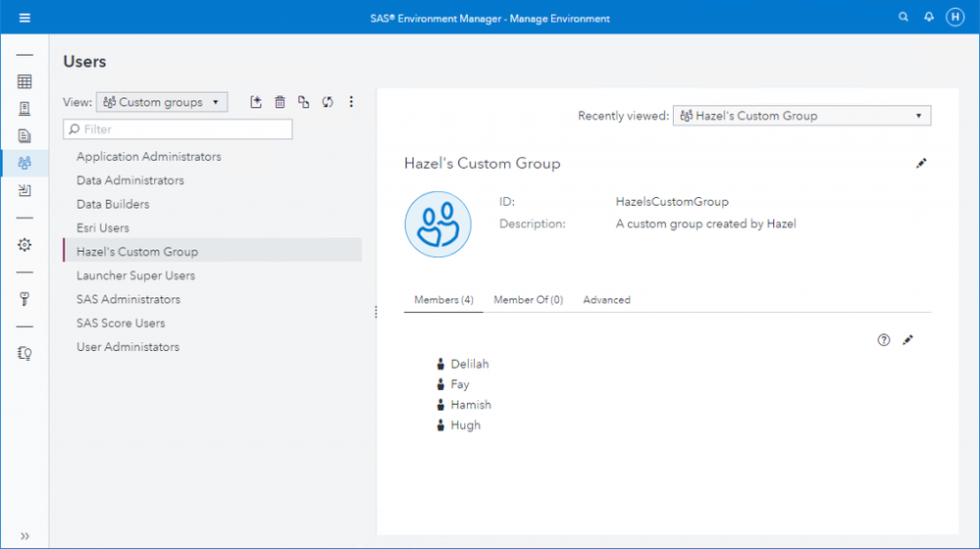Image resolution: width=980 pixels, height=549 pixels.
Task: Switch to Advanced tab
Action: point(606,300)
